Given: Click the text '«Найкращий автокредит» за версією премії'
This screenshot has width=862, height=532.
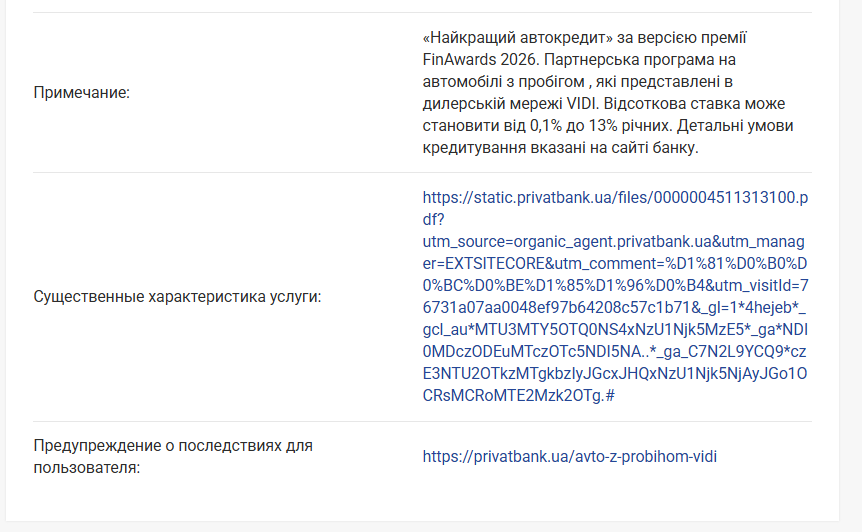Looking at the screenshot, I should coord(584,38).
